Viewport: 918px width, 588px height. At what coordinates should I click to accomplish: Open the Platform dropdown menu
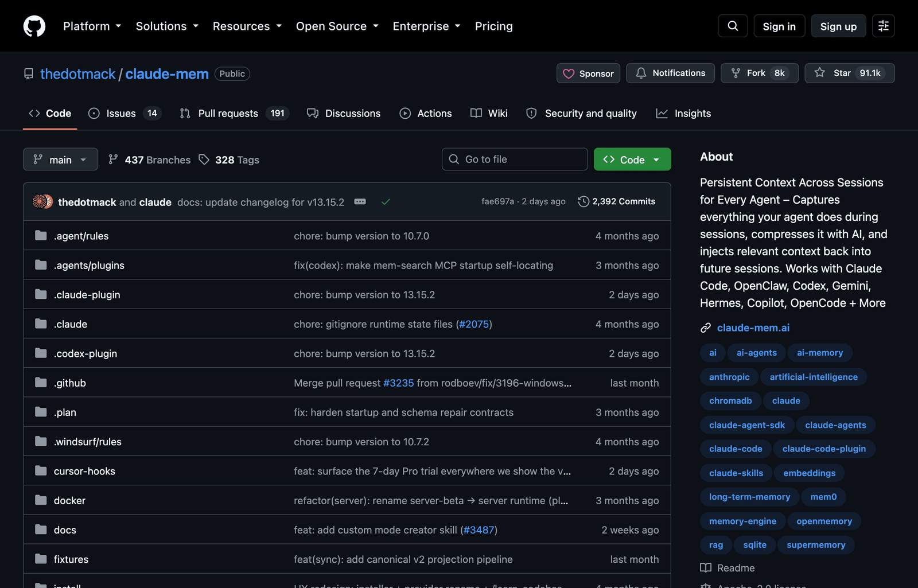coord(92,26)
